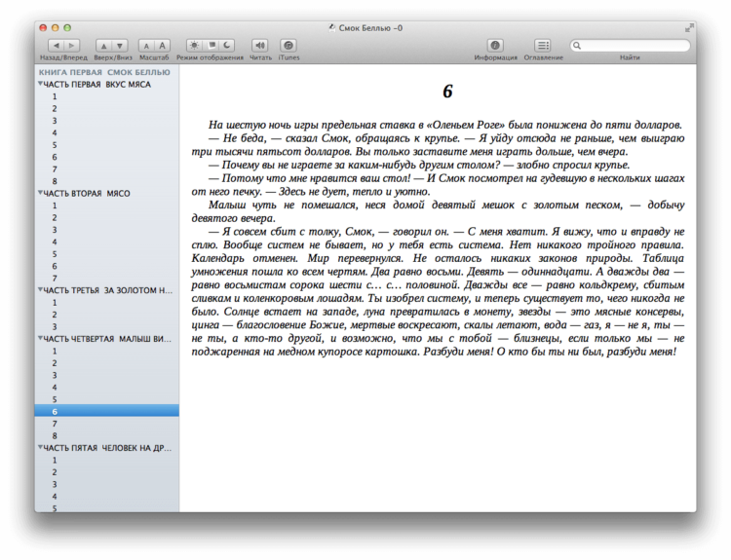
Task: Enter full screen via top-right arrows icon
Action: [689, 28]
